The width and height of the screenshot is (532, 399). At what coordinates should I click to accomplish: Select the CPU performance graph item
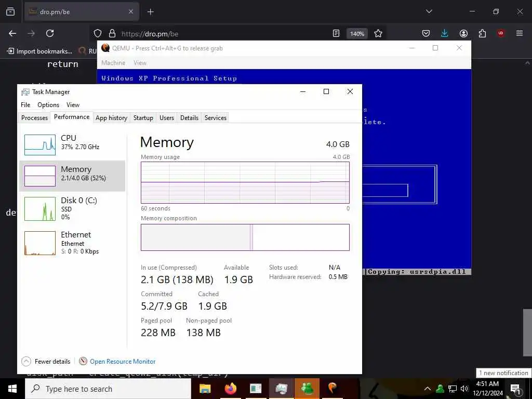pyautogui.click(x=73, y=144)
